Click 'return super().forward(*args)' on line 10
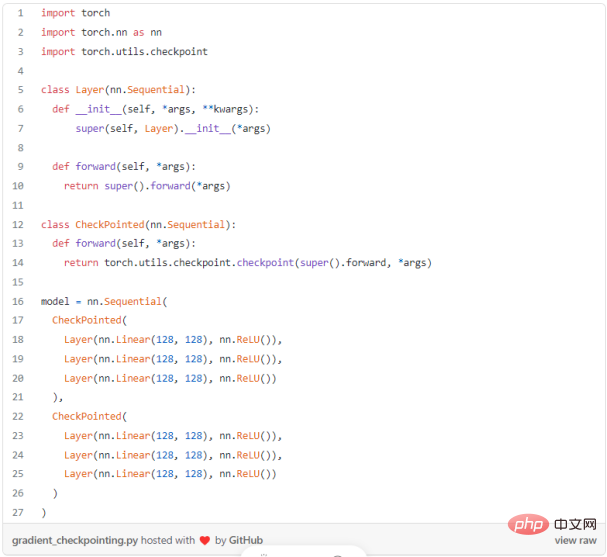The image size is (607, 557). click(147, 186)
